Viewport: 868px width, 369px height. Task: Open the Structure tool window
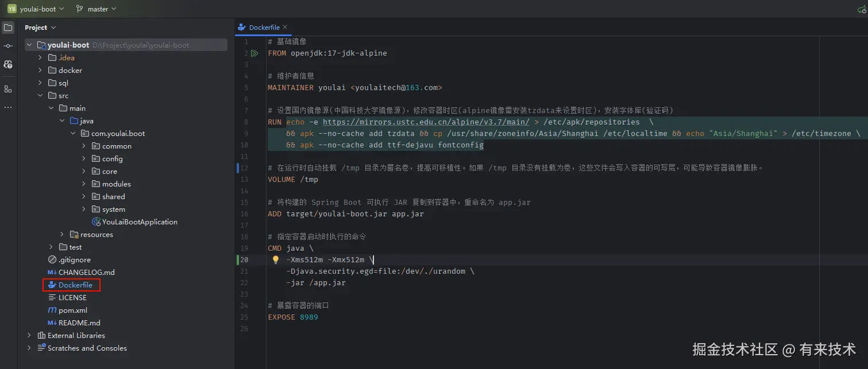point(8,89)
